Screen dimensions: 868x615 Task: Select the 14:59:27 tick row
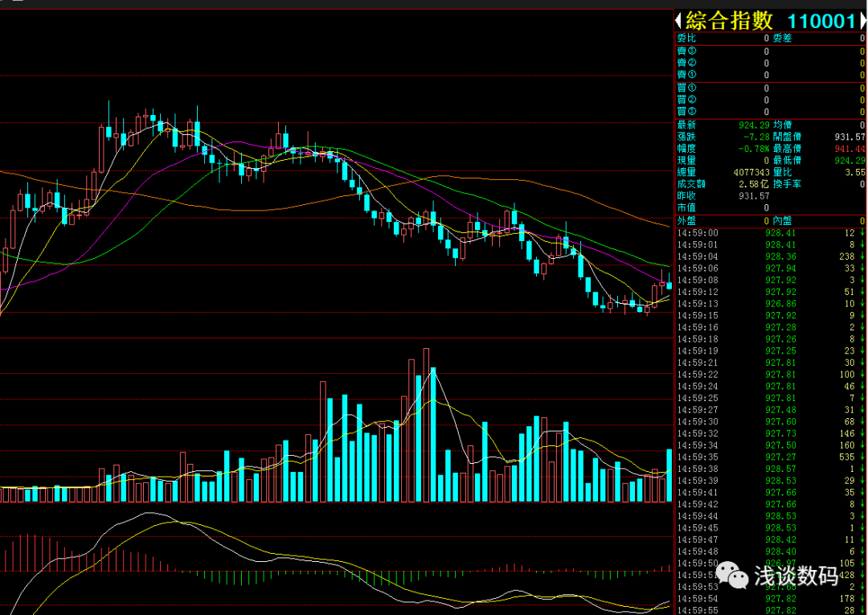click(x=771, y=410)
